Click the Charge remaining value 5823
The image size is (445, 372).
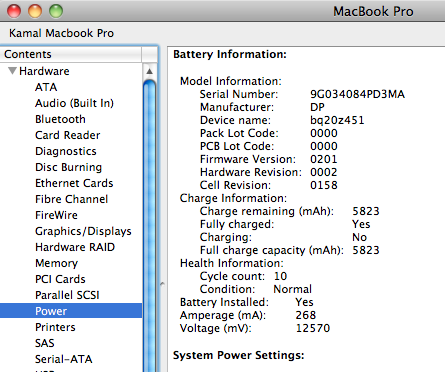[x=366, y=211]
